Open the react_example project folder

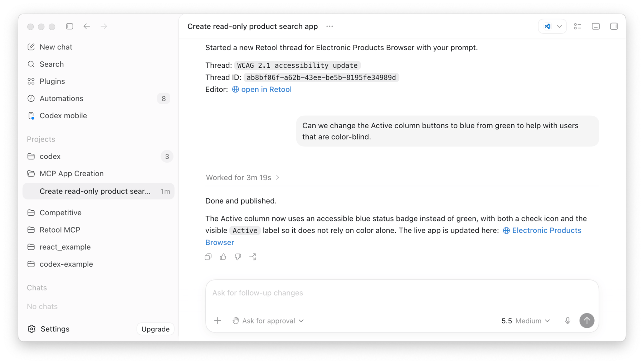click(98, 247)
